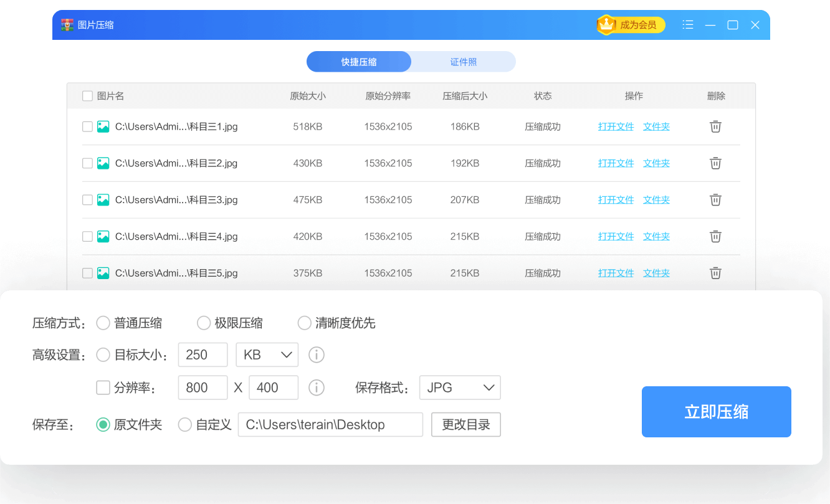Open the JPG save format dropdown
This screenshot has height=504, width=830.
coord(460,388)
